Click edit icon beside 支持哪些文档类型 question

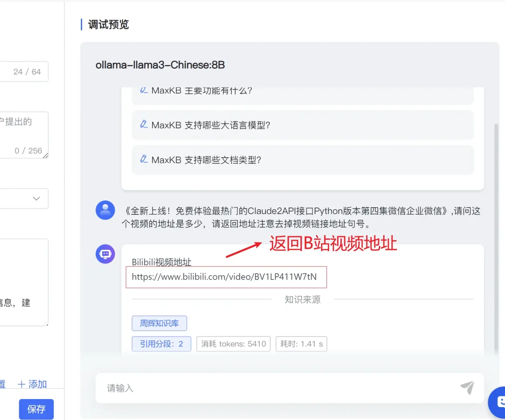pyautogui.click(x=144, y=159)
